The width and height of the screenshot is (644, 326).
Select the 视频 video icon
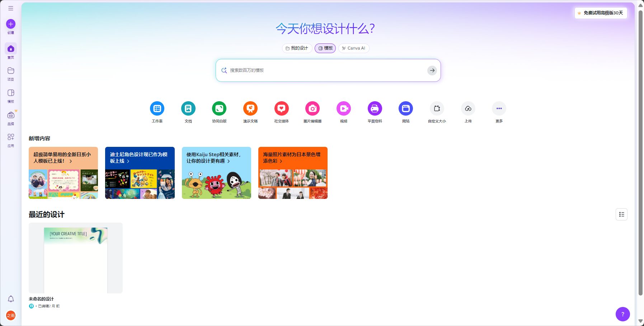pyautogui.click(x=344, y=108)
